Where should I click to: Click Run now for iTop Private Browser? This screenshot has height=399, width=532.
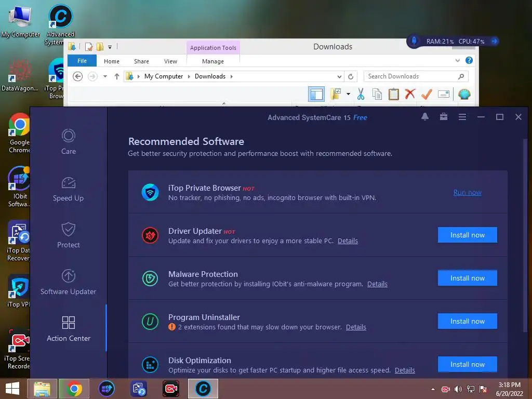pos(467,192)
